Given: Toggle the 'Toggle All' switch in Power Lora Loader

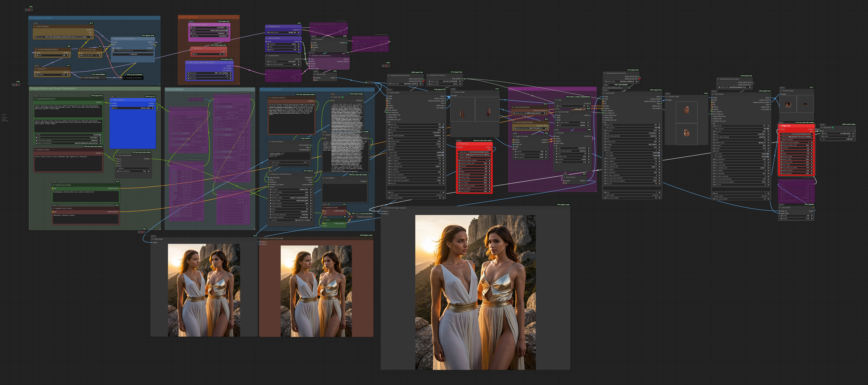Looking at the screenshot, I should click(113, 48).
